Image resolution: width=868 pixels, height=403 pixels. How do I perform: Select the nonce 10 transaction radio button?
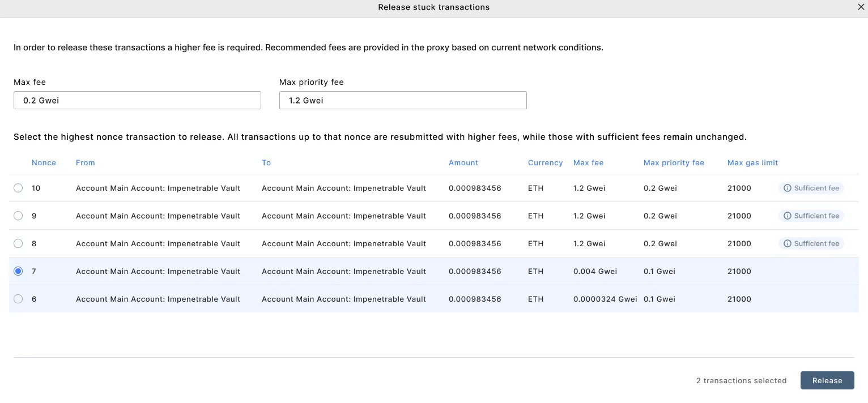[18, 188]
